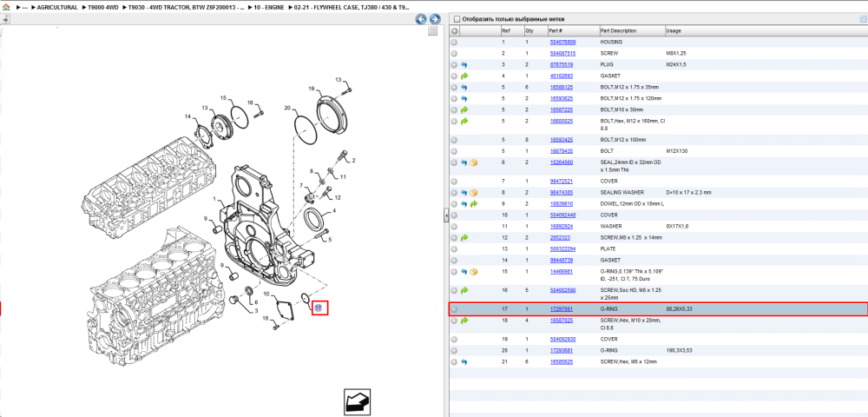
Task: Click the blue arrow icon on the DOWEL row
Action: (x=464, y=204)
